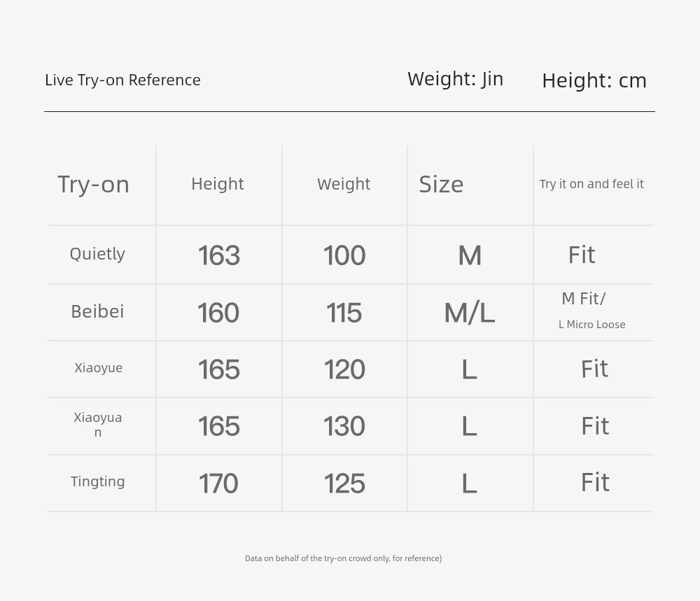Click the 'L Micro Loose' text

(592, 325)
